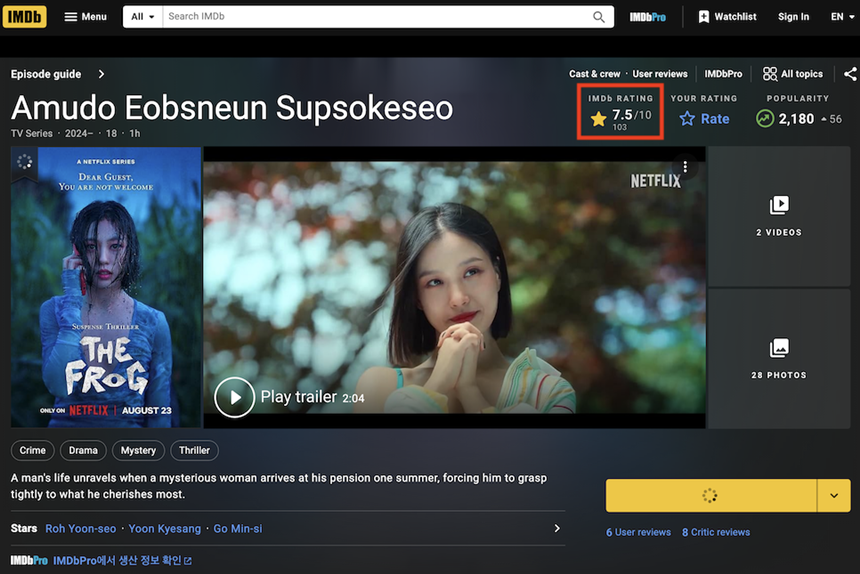860x574 pixels.
Task: Open Go Min-si's page
Action: (237, 528)
